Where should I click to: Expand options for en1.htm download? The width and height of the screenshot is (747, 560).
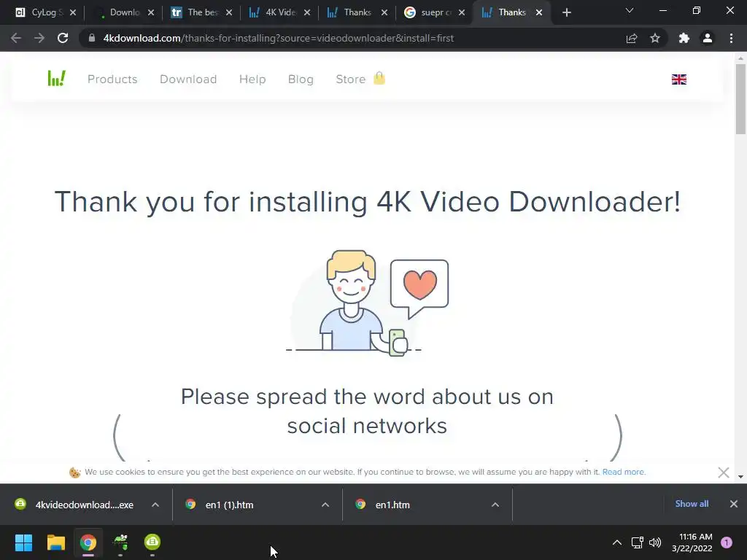click(495, 505)
